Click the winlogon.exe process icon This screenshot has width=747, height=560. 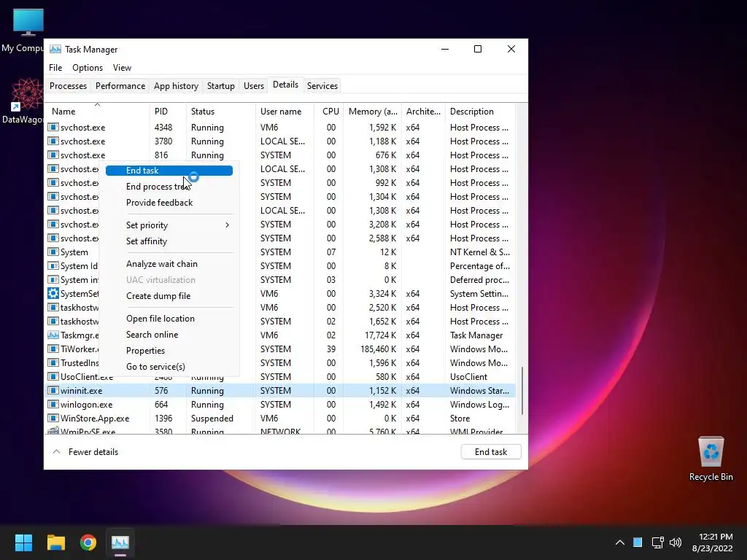click(x=53, y=404)
